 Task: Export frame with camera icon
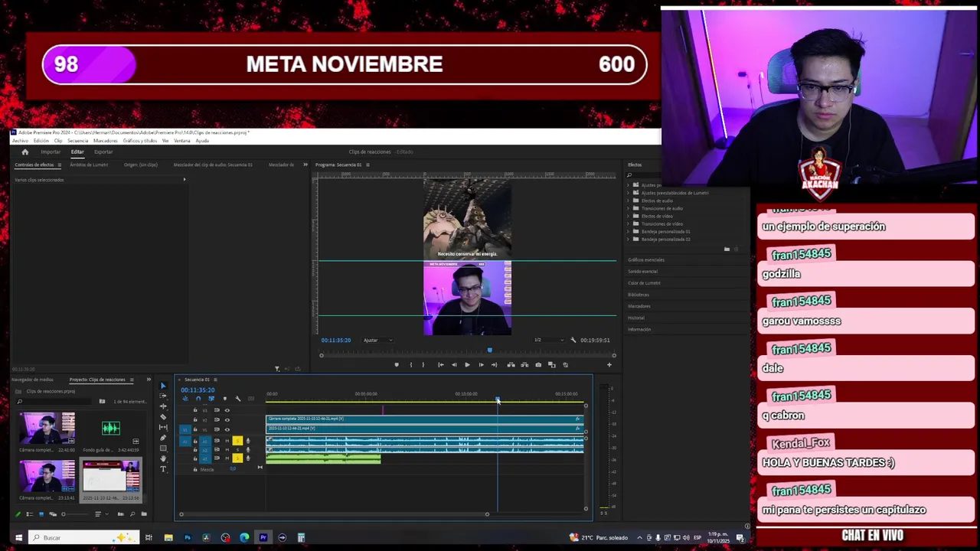pyautogui.click(x=538, y=365)
